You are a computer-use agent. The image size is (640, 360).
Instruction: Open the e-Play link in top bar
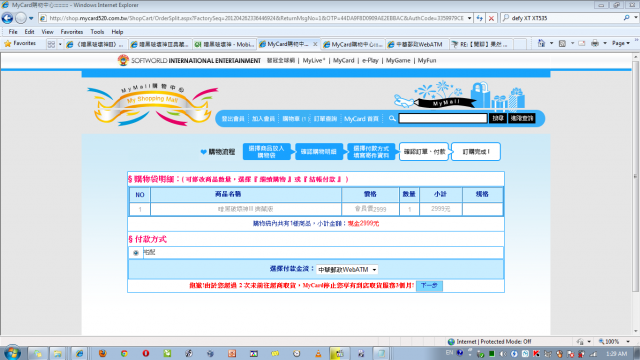click(370, 60)
